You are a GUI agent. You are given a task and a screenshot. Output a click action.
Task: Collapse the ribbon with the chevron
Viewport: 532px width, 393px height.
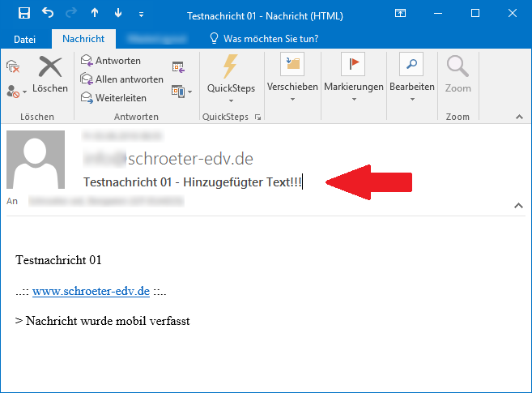tap(518, 117)
